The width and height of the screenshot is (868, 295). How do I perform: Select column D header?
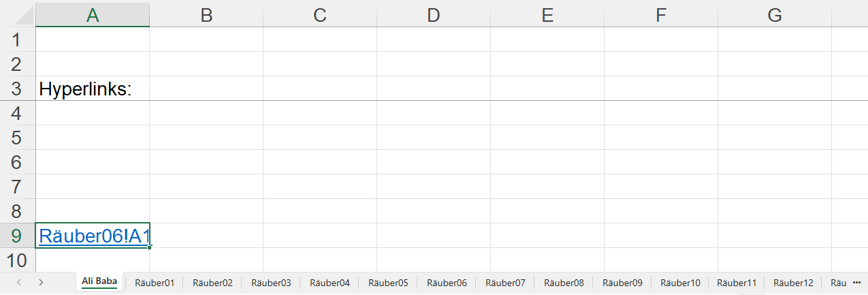pyautogui.click(x=434, y=14)
